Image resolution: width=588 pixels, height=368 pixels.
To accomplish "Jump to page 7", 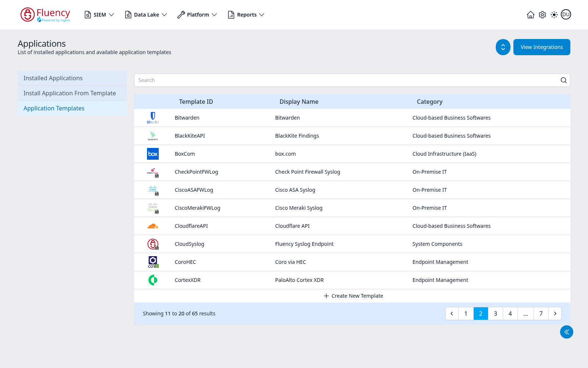I will (541, 314).
